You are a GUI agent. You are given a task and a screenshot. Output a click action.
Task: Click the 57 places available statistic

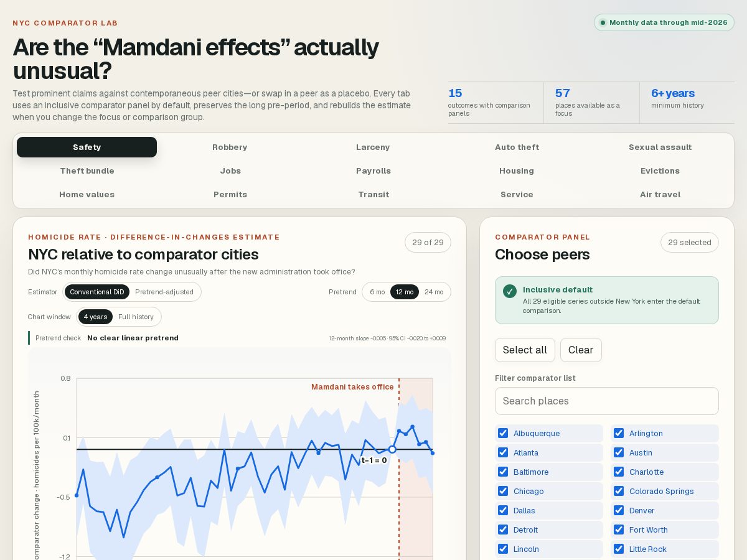coord(591,102)
